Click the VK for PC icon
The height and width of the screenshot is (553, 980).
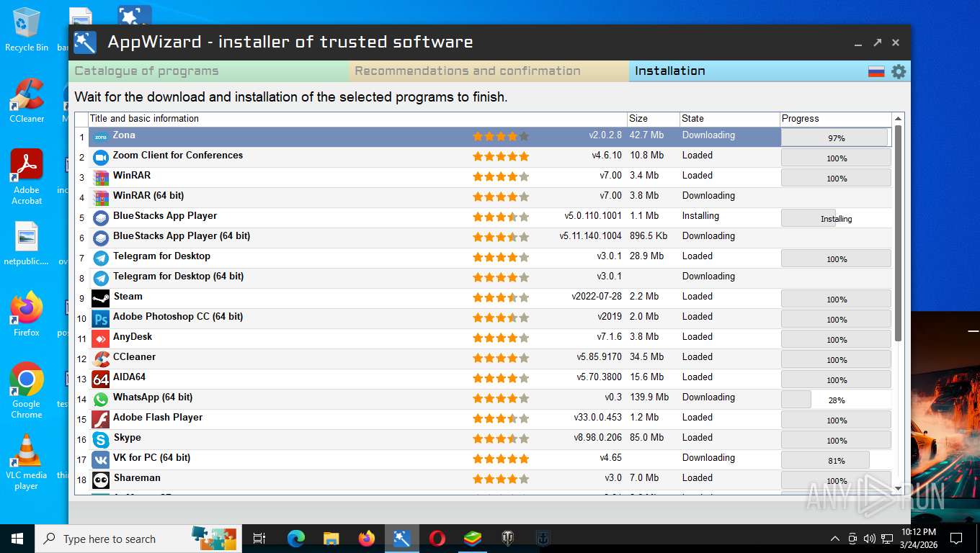coord(101,459)
